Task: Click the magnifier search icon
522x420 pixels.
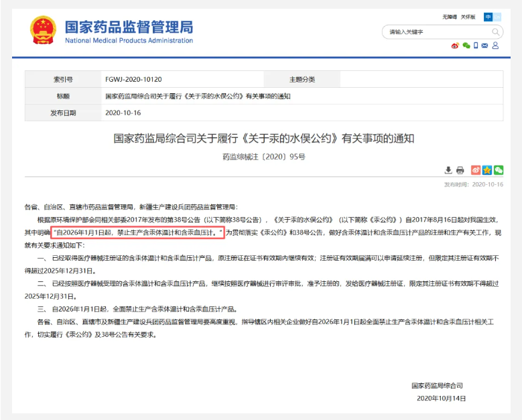Action: [x=496, y=32]
